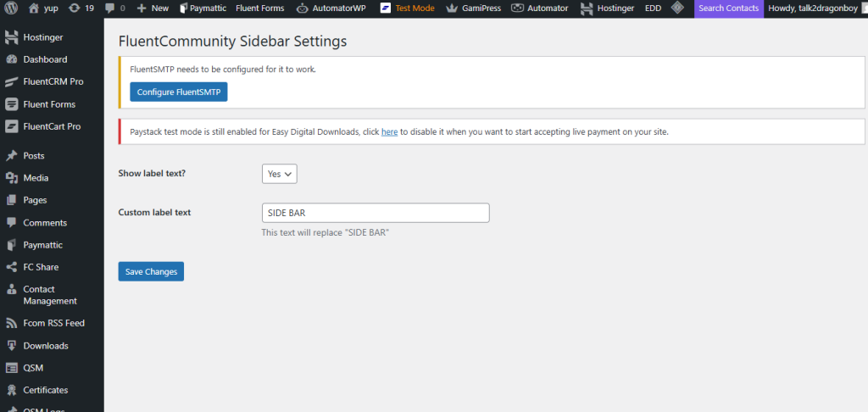Screen dimensions: 868x412
Task: Click the 'here' link in Paystack notice
Action: pyautogui.click(x=389, y=132)
